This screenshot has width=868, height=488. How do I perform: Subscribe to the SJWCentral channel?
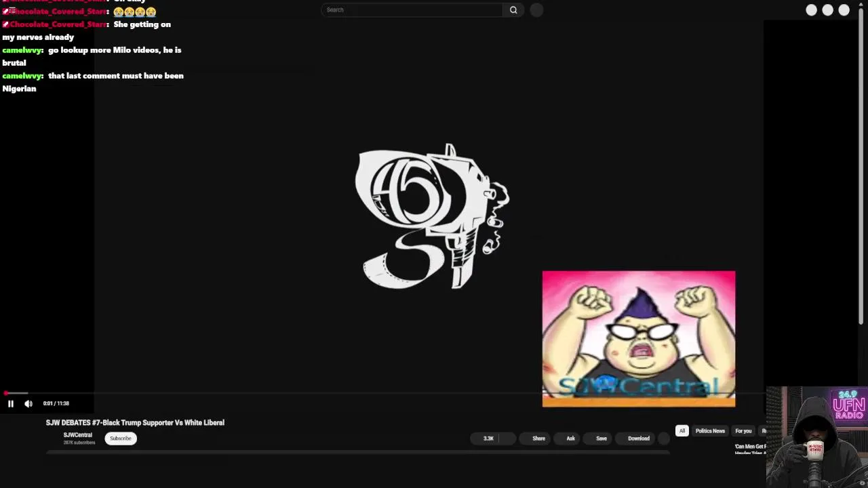click(x=121, y=439)
